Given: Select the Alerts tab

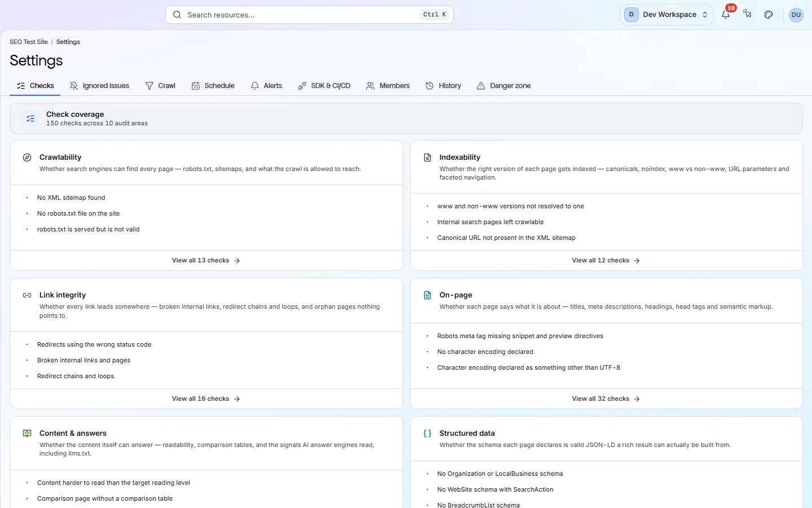Looking at the screenshot, I should [266, 86].
